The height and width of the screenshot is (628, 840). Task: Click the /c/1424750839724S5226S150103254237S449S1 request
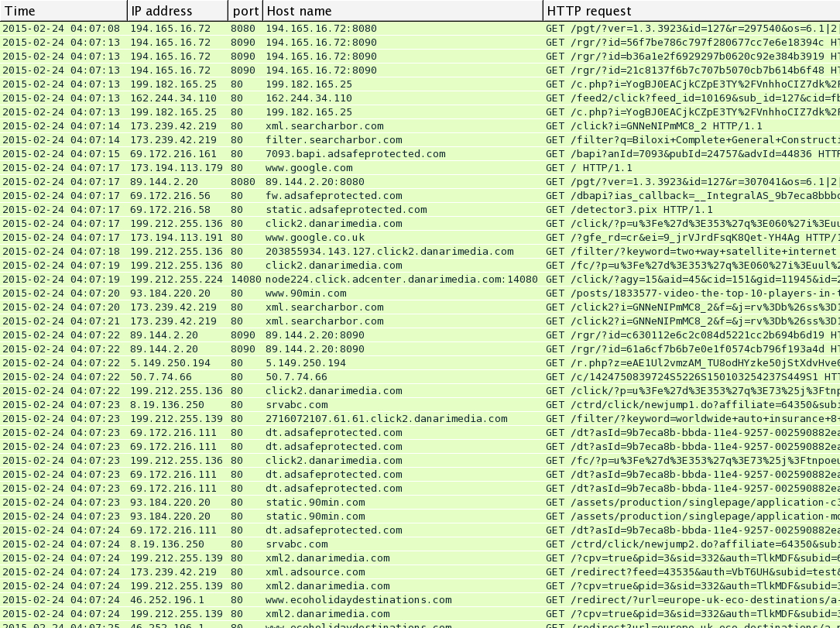[693, 376]
